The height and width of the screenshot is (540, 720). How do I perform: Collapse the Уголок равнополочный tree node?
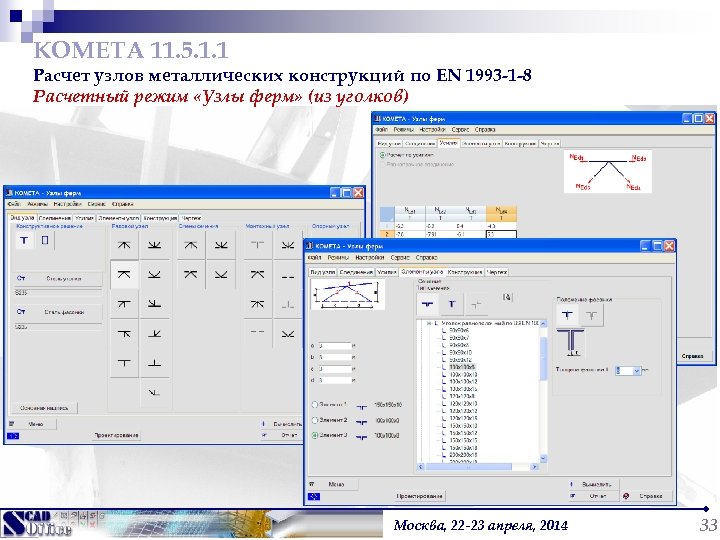429,323
